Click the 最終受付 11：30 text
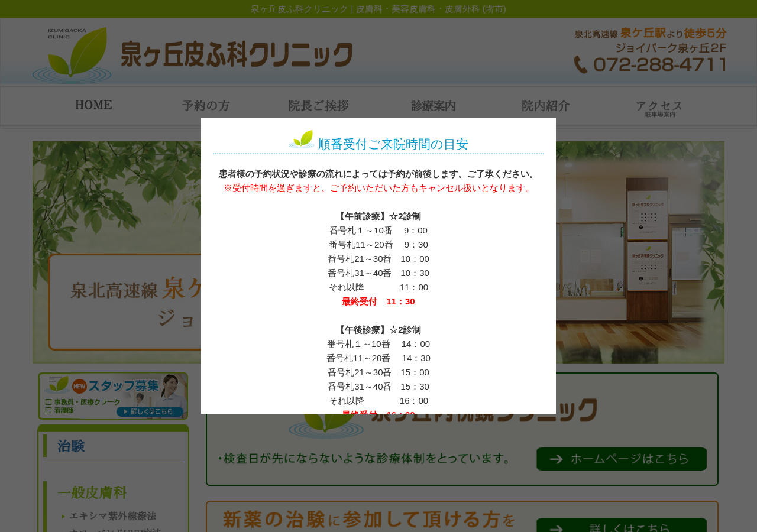 pos(378,301)
